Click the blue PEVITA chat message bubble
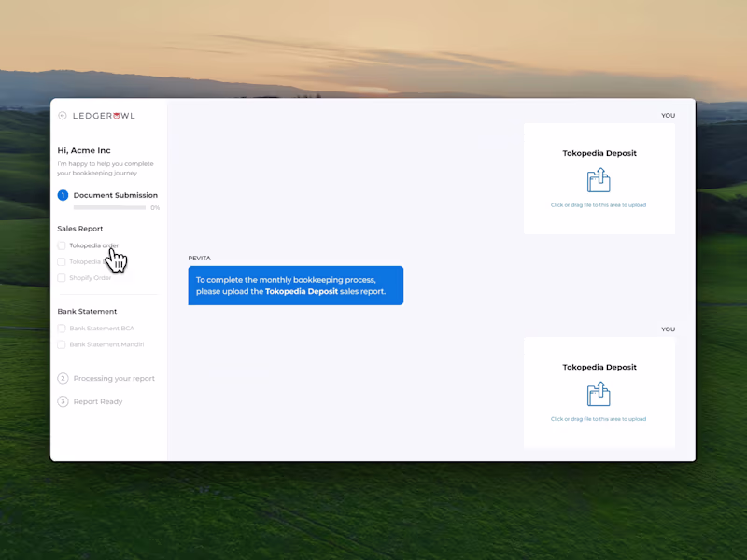The width and height of the screenshot is (747, 560). 296,286
